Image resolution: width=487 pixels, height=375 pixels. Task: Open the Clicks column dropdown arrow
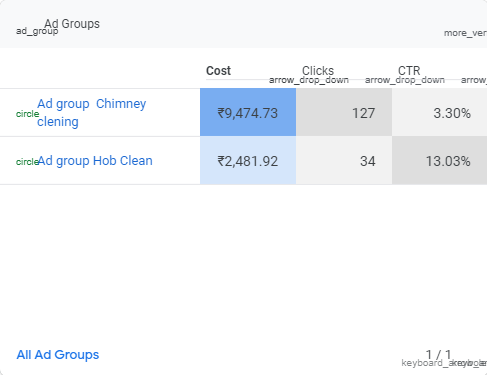[x=309, y=80]
